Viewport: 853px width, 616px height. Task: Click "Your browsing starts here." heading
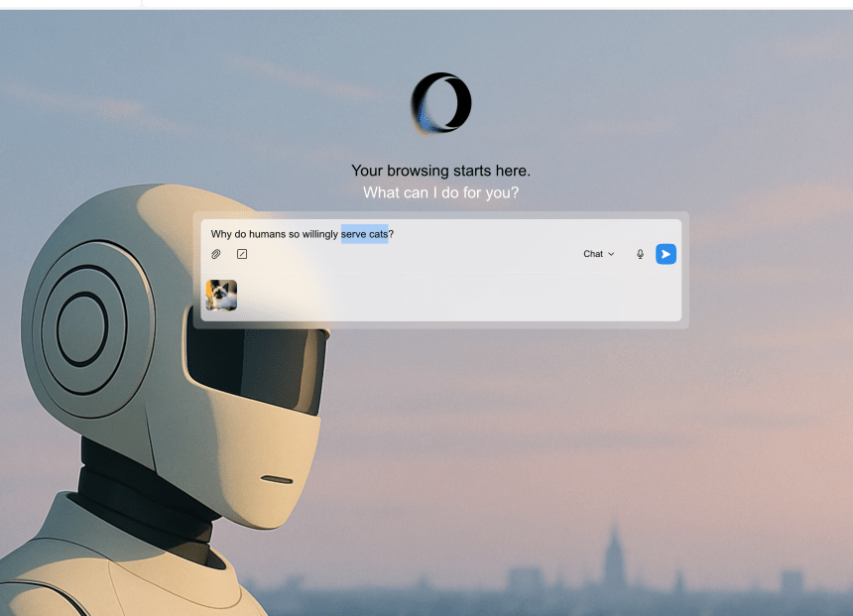coord(440,171)
